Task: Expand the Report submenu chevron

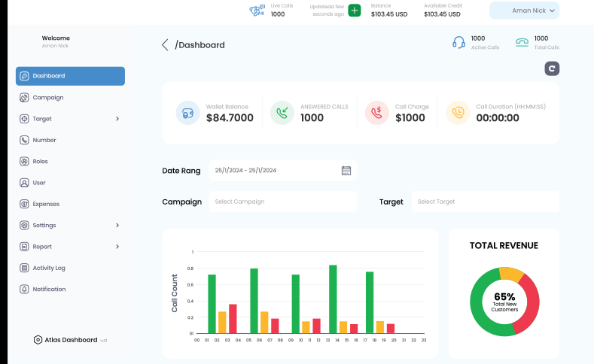Action: 117,247
